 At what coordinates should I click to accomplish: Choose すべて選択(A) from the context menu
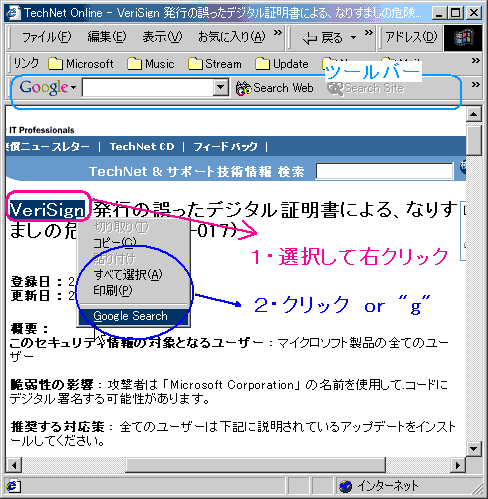pos(128,275)
